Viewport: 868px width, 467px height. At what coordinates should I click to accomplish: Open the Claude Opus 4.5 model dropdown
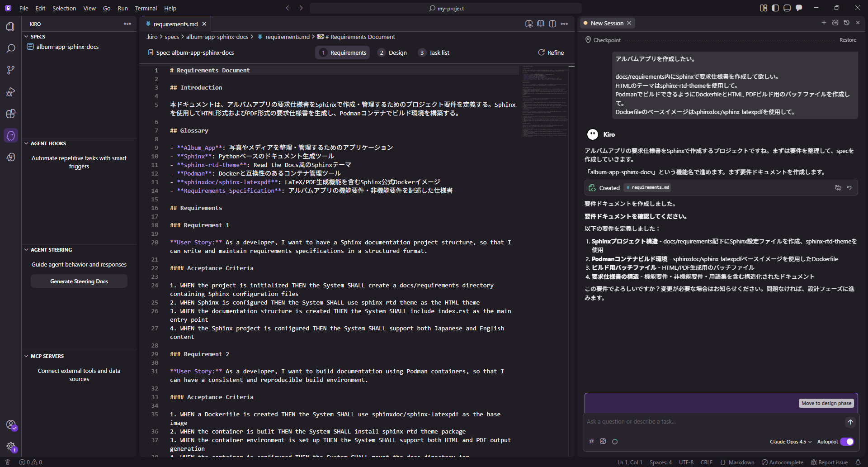point(790,442)
